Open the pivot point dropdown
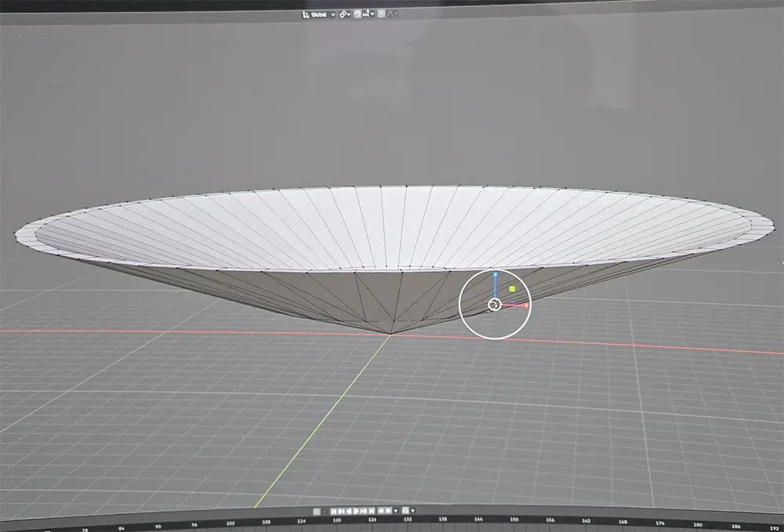This screenshot has height=532, width=784. pyautogui.click(x=345, y=14)
